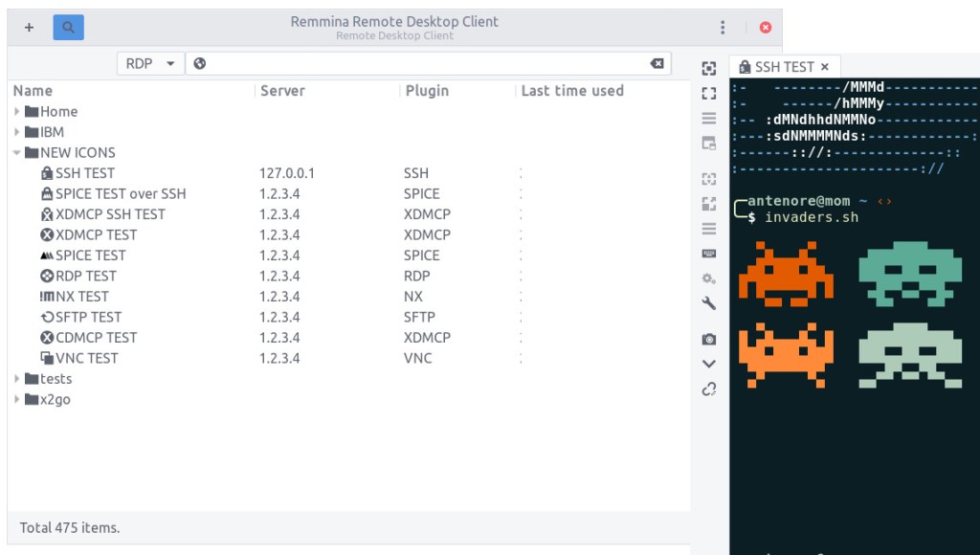
Task: Close the SSH TEST tab
Action: coord(825,67)
